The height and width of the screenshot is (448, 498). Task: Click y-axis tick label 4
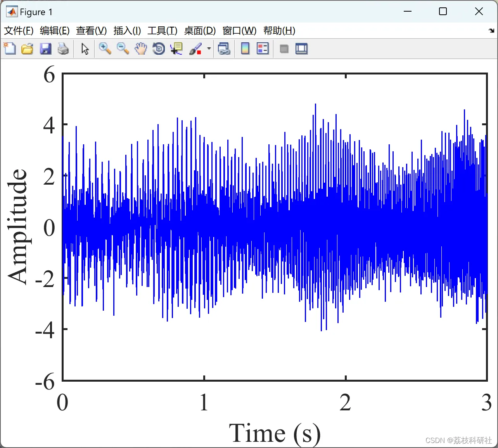49,125
